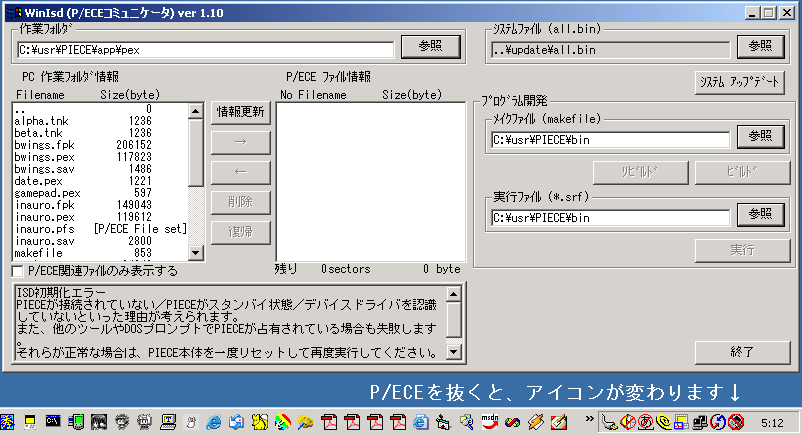
Task: Select bwings.sav in the file list
Action: tap(101, 169)
